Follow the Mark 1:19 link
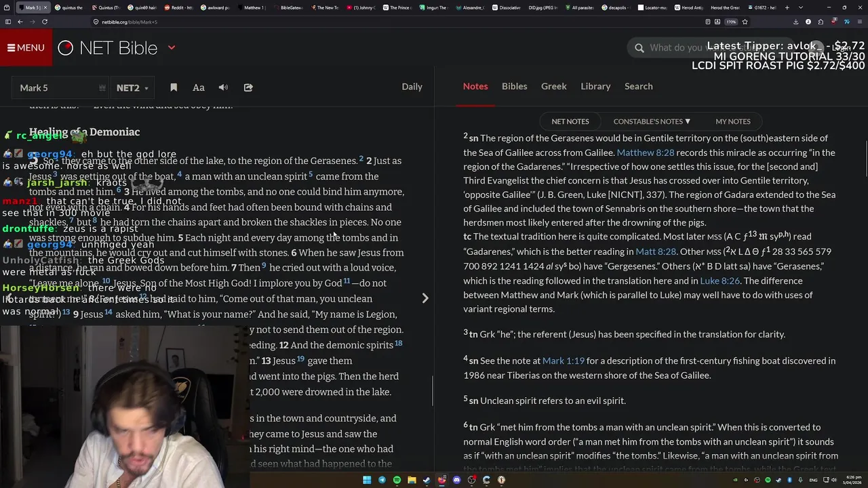 coord(563,361)
